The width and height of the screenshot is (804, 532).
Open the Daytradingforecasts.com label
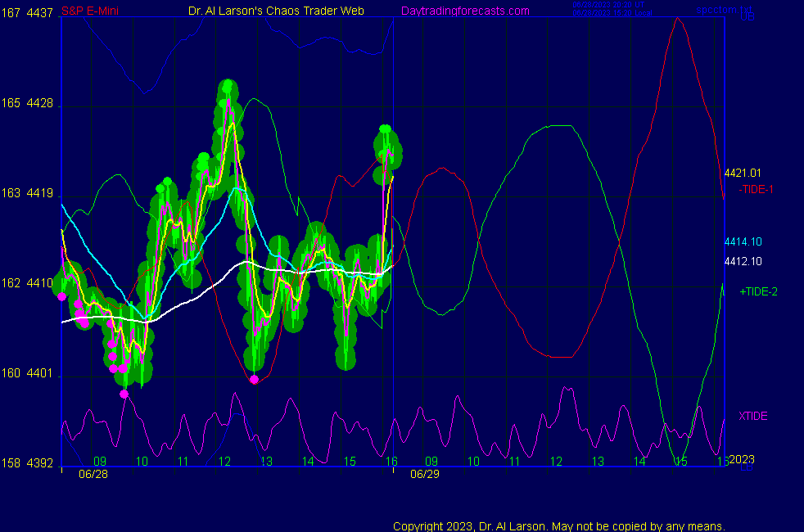(465, 11)
